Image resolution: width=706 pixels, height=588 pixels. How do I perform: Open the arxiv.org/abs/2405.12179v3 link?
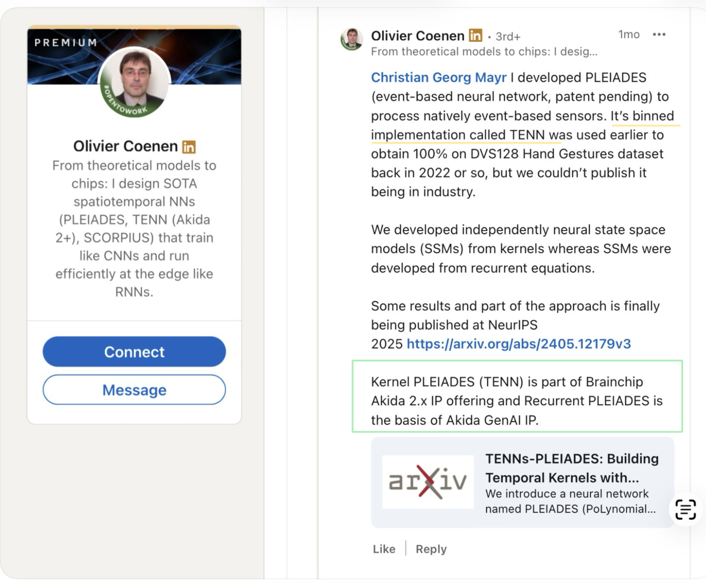tap(518, 344)
